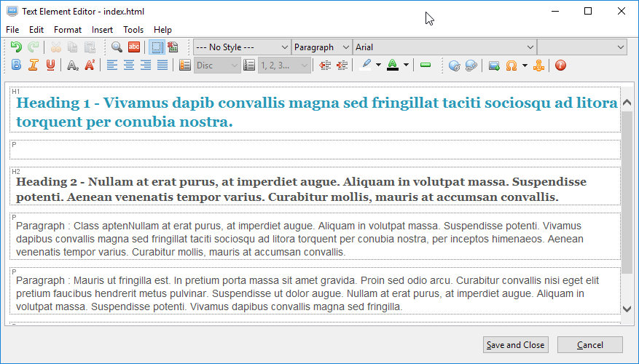
Task: Open the 1, 2, 3 numbering dropdown
Action: pyautogui.click(x=283, y=65)
